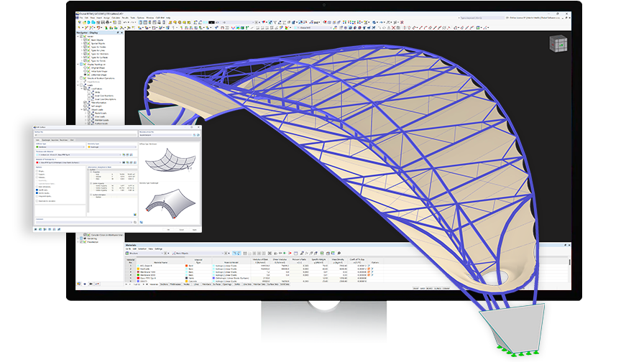Enable Hinges option in Edit Surface dialog

(37, 171)
